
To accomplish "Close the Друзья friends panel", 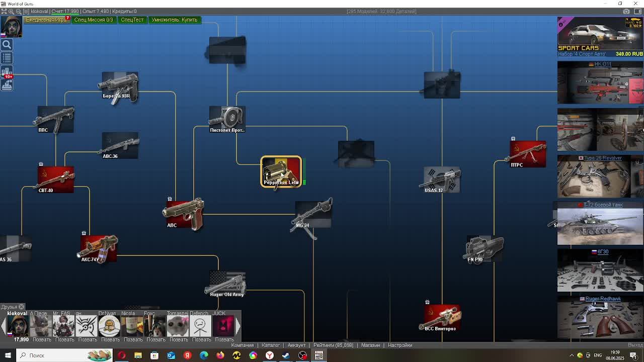I will (21, 307).
